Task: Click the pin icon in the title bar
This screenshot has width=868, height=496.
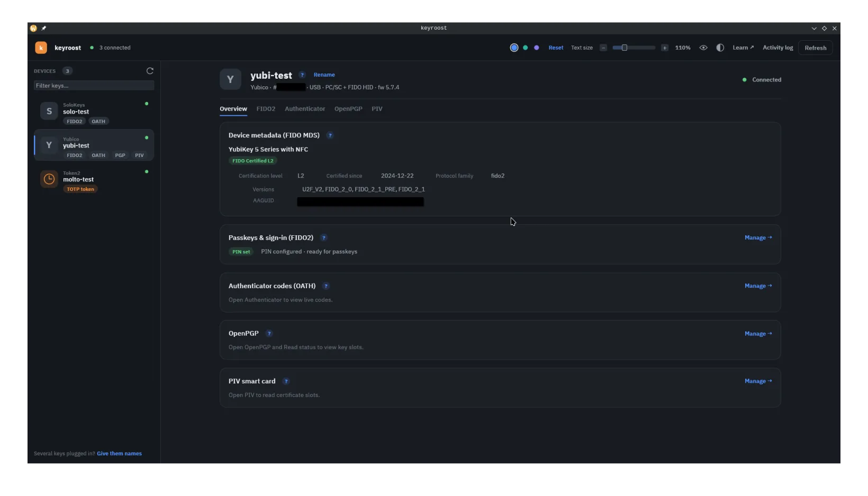Action: [x=44, y=28]
